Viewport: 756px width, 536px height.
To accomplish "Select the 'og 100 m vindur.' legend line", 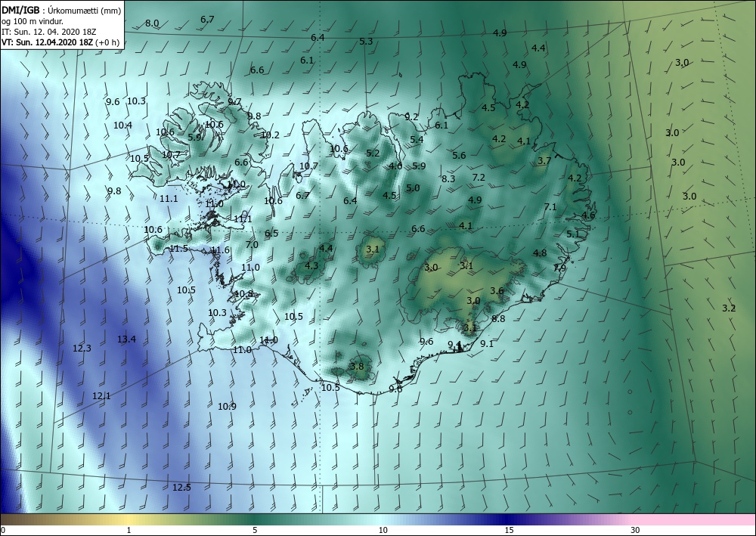I will [x=33, y=21].
